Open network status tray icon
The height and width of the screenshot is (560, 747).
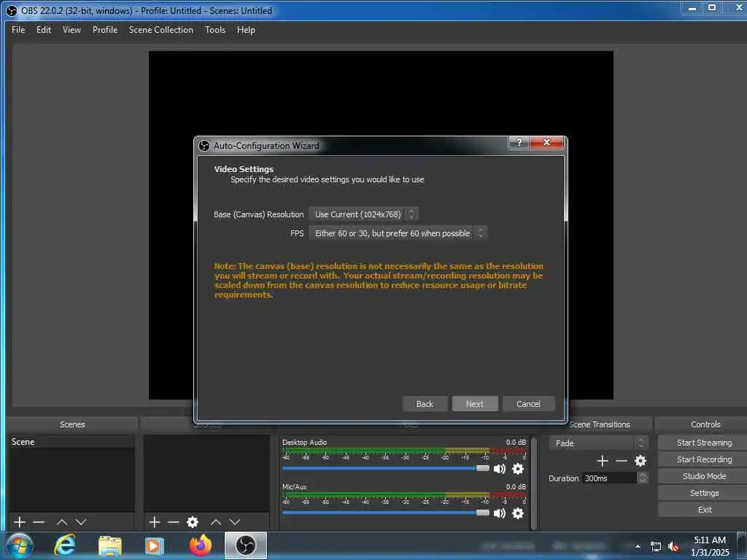[x=656, y=547]
